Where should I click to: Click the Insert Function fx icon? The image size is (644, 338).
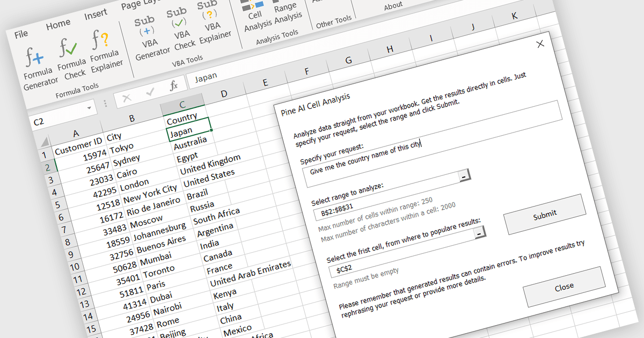tap(173, 86)
